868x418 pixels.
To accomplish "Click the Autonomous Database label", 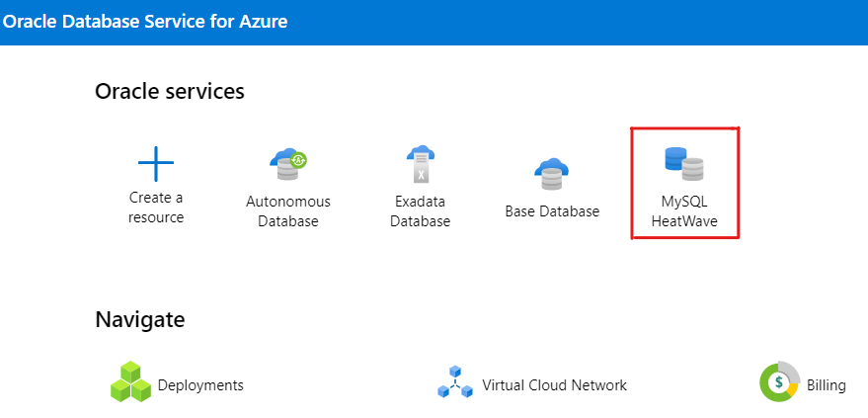I will 288,211.
